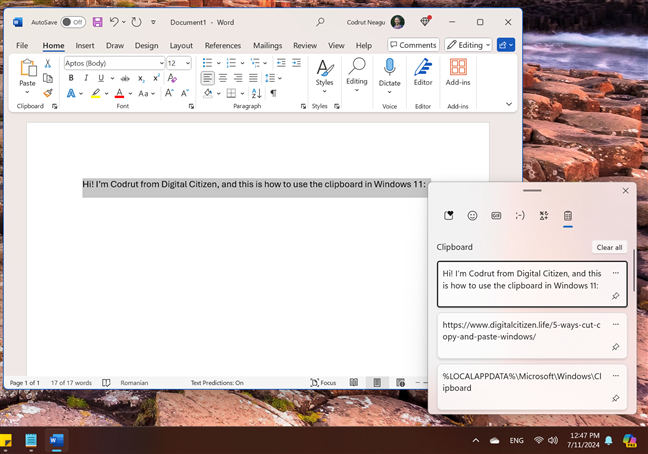648x454 pixels.
Task: Decrease font size with shrink font icon
Action: coord(185,93)
